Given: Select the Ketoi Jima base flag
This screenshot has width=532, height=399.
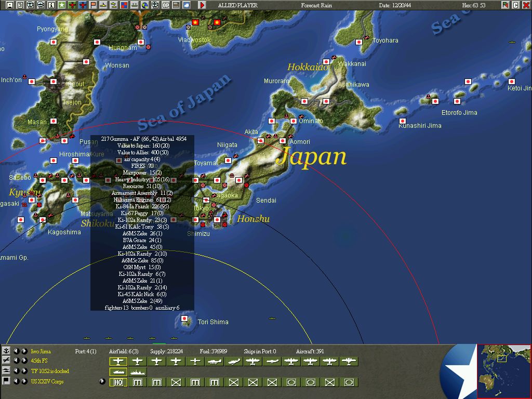Looking at the screenshot, I should [x=511, y=82].
